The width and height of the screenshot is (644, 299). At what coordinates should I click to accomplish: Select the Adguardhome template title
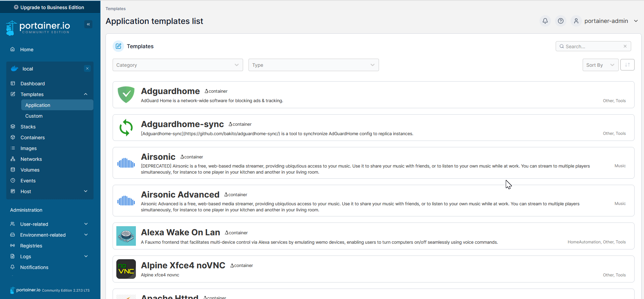170,91
